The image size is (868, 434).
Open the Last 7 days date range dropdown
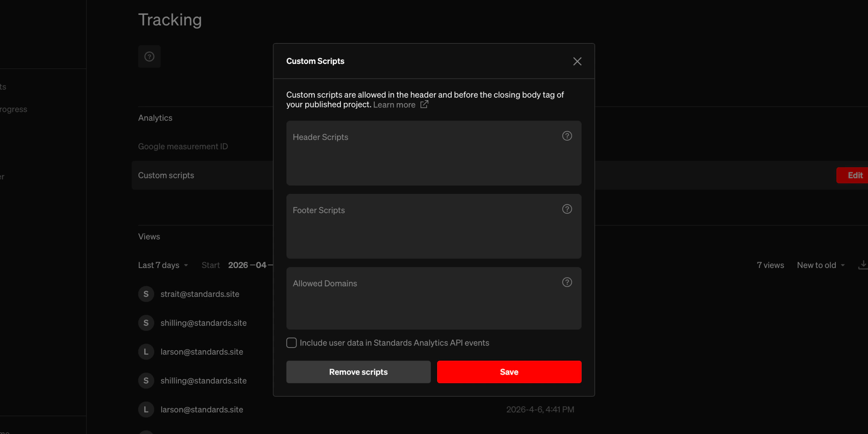(x=162, y=265)
